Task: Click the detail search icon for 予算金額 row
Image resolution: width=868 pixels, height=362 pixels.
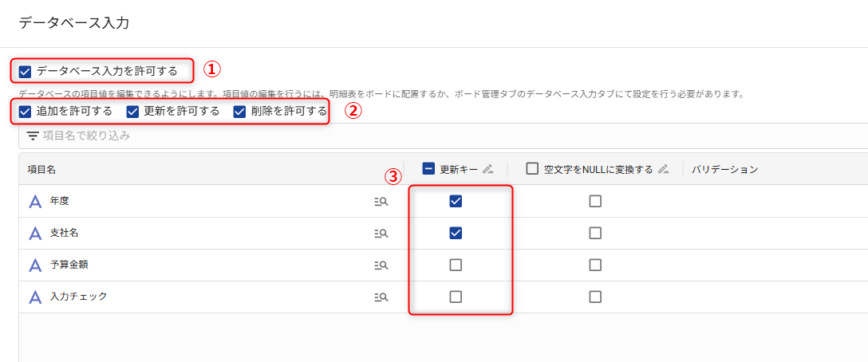Action: [x=381, y=266]
